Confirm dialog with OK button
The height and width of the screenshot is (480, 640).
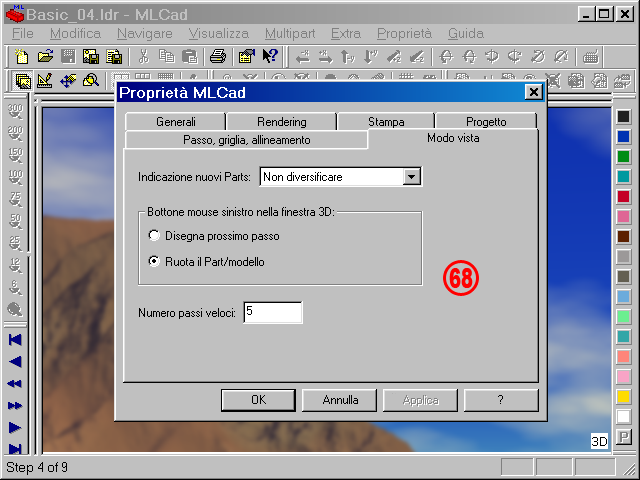258,400
